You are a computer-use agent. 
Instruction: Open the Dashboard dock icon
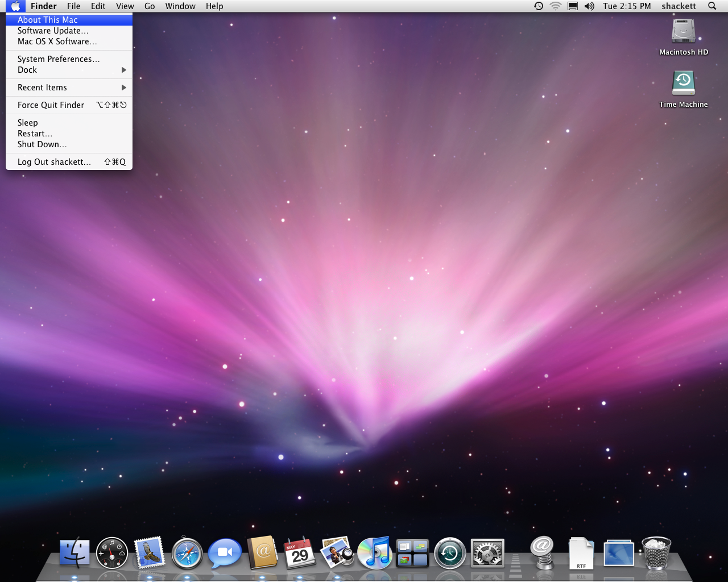112,553
